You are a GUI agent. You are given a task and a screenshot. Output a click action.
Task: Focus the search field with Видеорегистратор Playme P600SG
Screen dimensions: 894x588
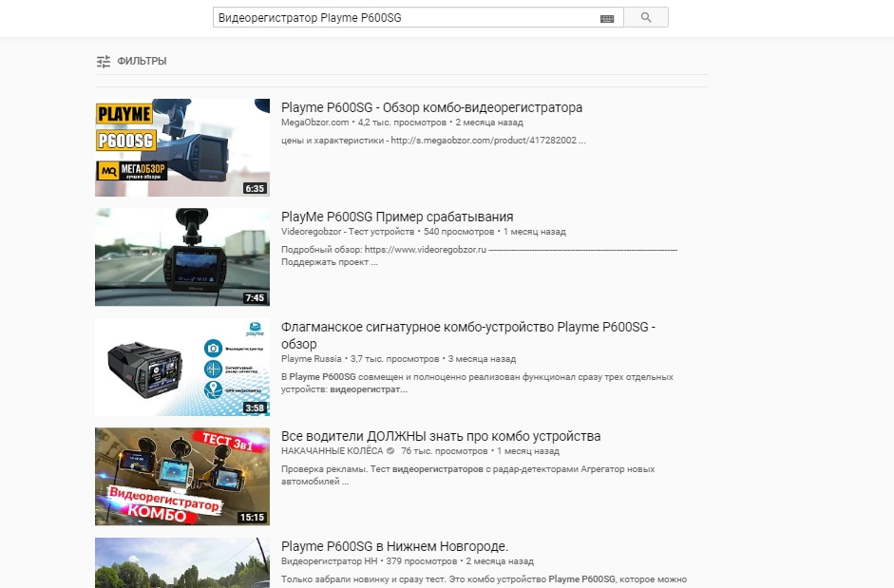click(x=418, y=17)
